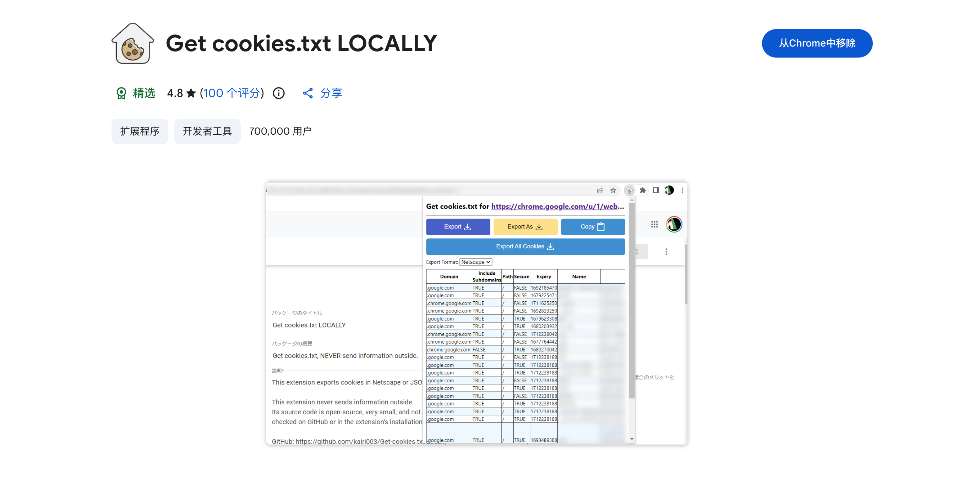Image resolution: width=980 pixels, height=479 pixels.
Task: Click the Export button in screenshot popup
Action: (x=458, y=227)
